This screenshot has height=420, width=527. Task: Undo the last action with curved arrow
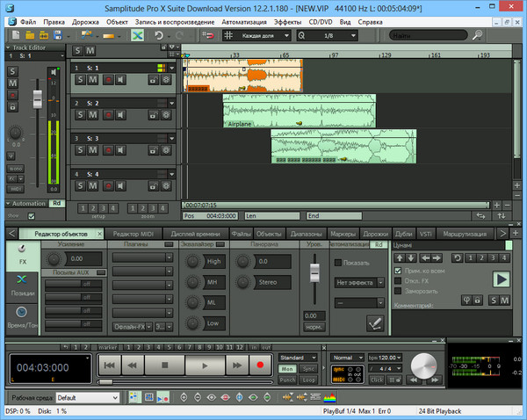[x=159, y=35]
